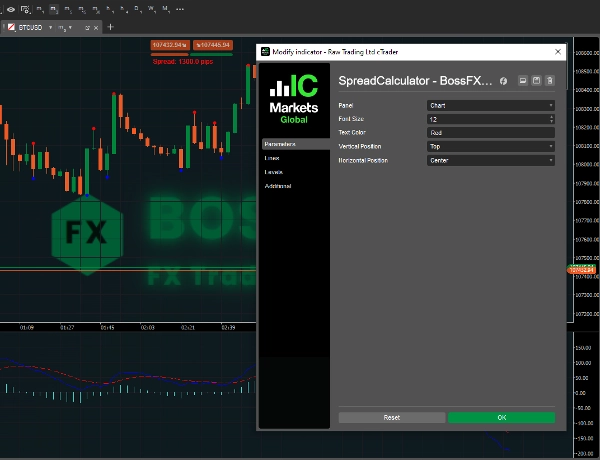Decrease Font Size with the down arrow

click(551, 122)
